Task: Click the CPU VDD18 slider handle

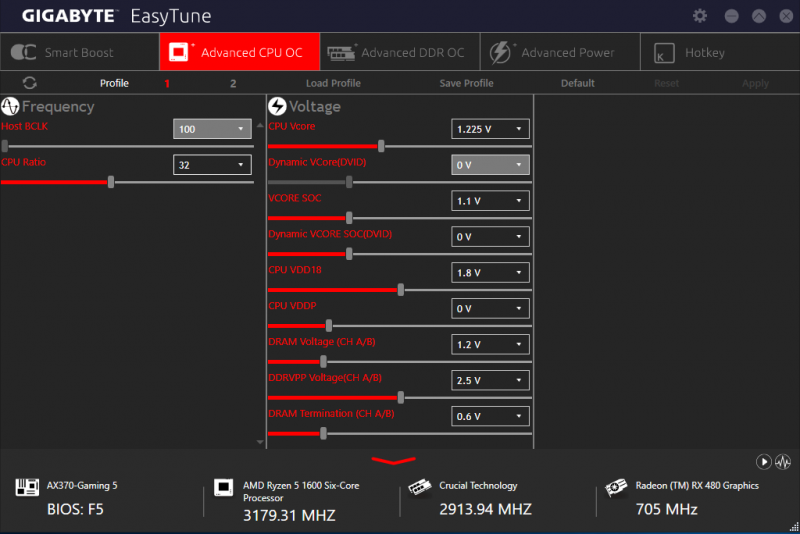Action: pyautogui.click(x=401, y=290)
